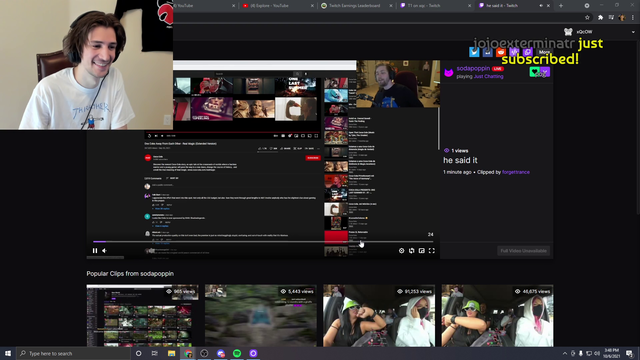Open the 91,253 views popular clip
Screen dimensions: 640x360
pyautogui.click(x=379, y=316)
